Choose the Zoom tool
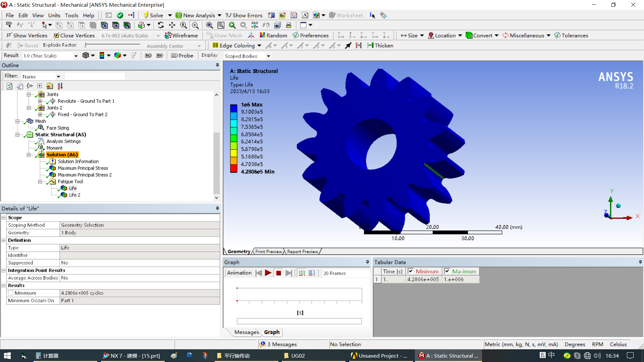 tap(183, 25)
